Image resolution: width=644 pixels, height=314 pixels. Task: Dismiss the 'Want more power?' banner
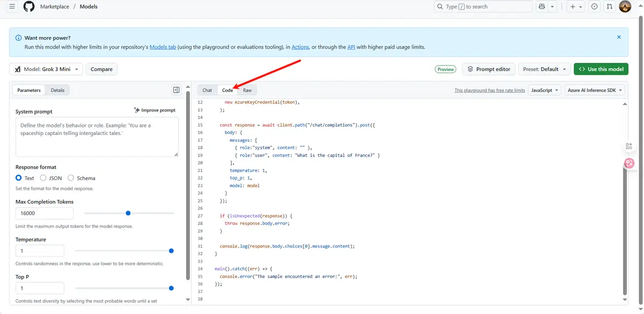[619, 38]
